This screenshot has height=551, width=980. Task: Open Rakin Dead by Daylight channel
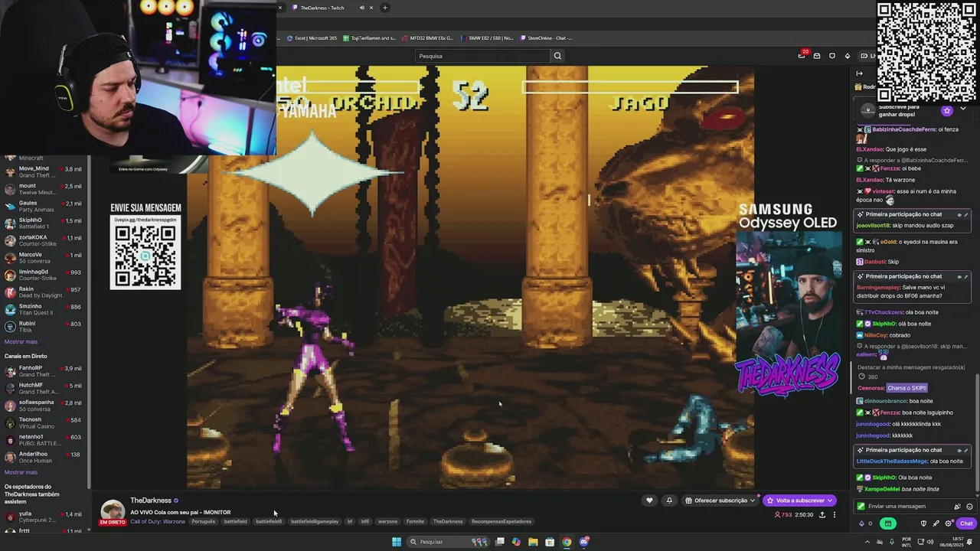(44, 292)
